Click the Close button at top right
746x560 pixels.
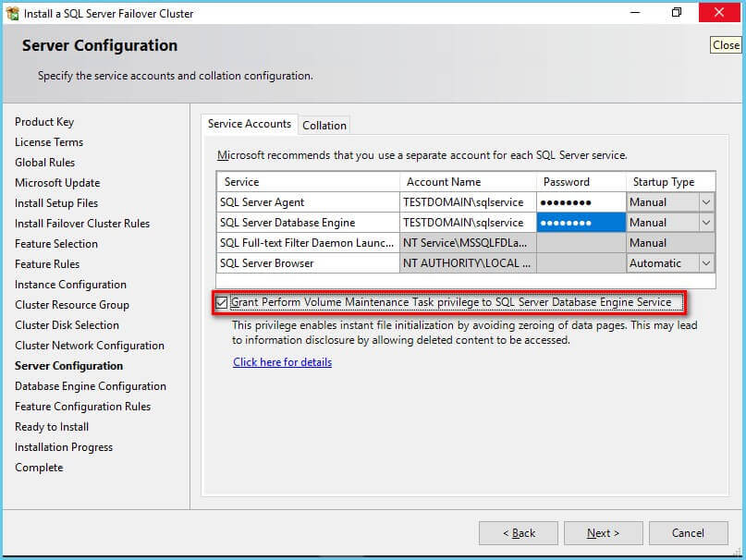(x=726, y=44)
